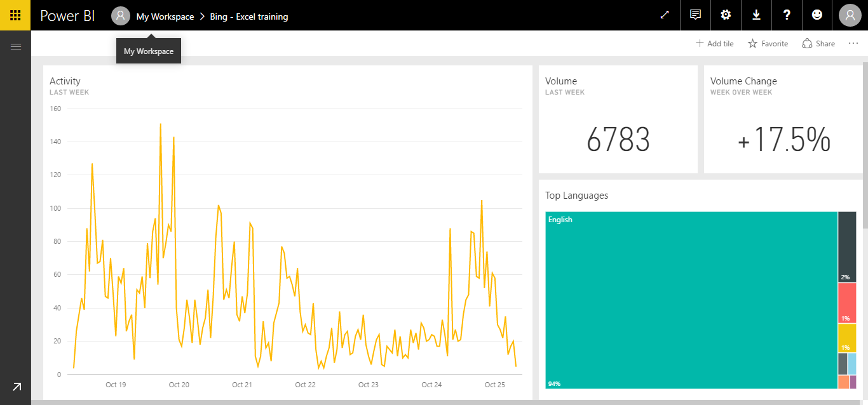Open Power BI settings gear
Screen dimensions: 868x405
[726, 15]
